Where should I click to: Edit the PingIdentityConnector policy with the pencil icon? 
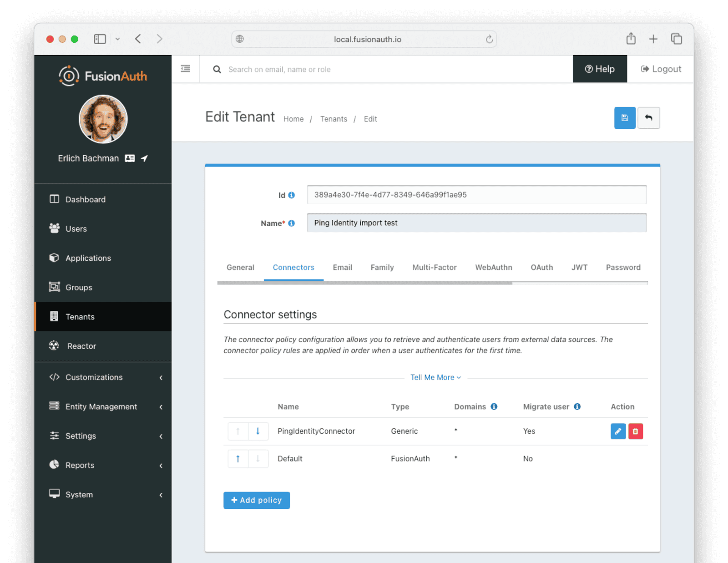(x=618, y=431)
